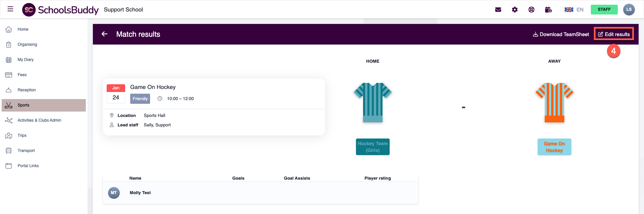This screenshot has height=214, width=644.
Task: Select the Molly Test player row
Action: (x=140, y=193)
